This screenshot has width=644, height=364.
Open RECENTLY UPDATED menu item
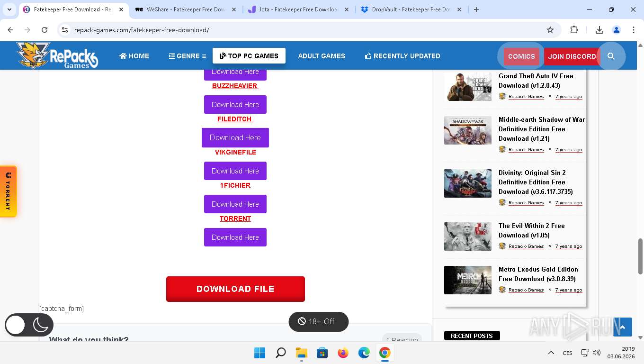coord(402,56)
